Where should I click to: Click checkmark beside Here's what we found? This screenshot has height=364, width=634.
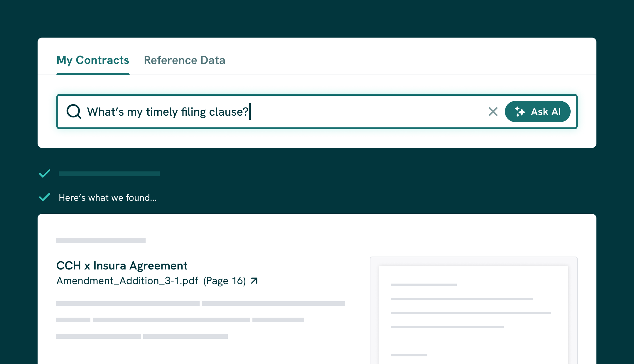coord(45,197)
